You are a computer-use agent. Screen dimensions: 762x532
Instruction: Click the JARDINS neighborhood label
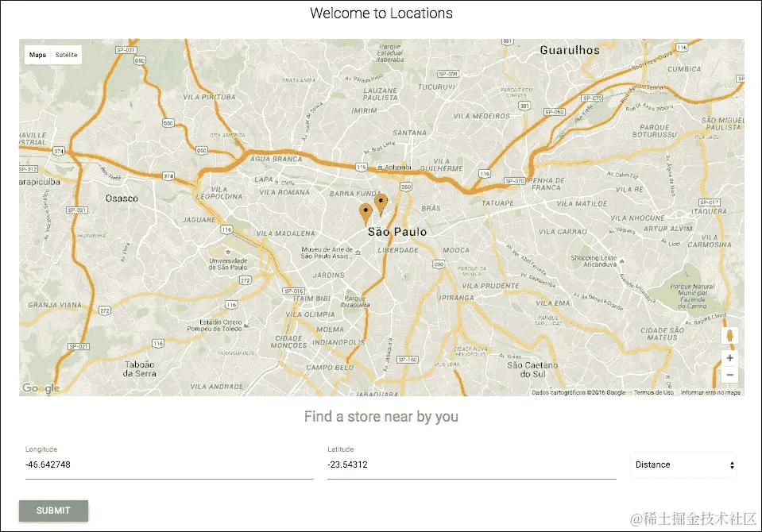click(328, 275)
